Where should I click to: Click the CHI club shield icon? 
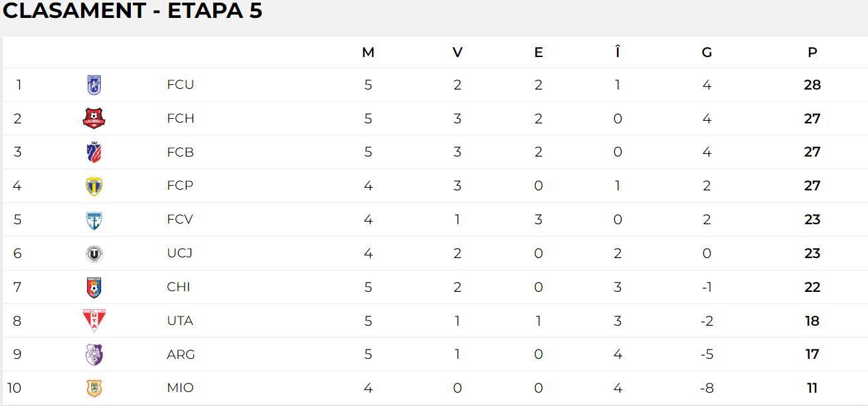pos(94,288)
